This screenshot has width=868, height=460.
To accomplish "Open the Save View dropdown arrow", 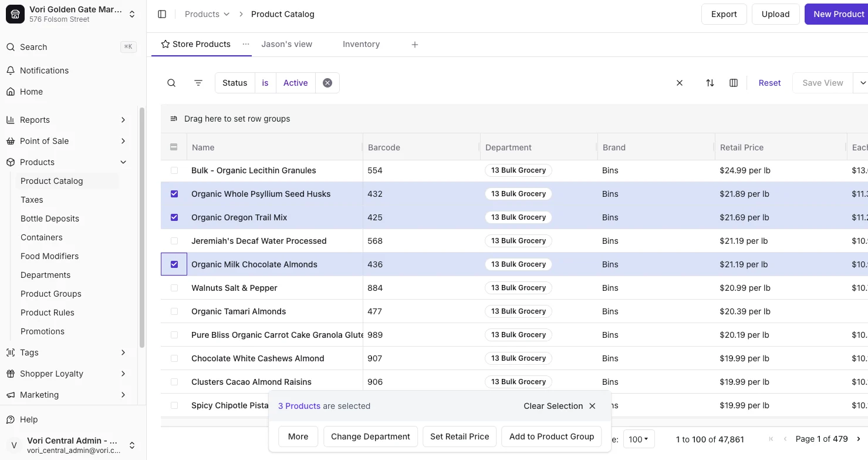I will (862, 83).
